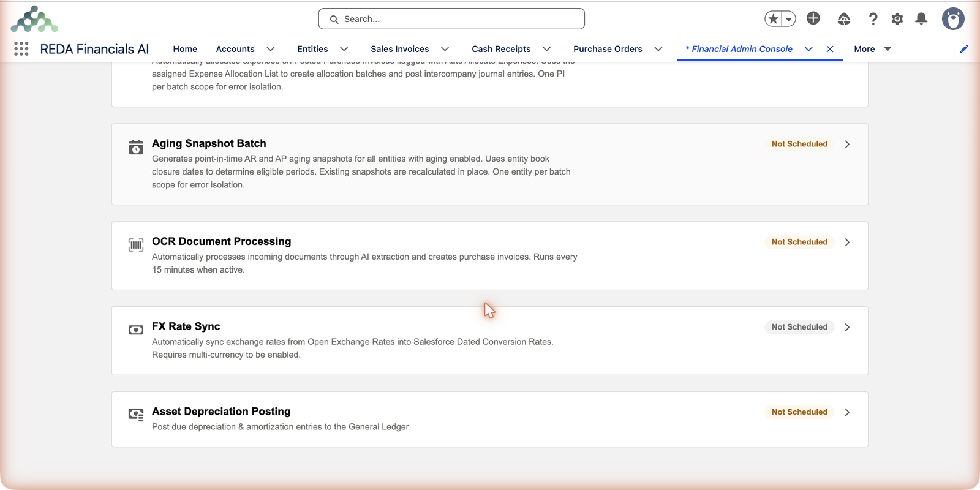Open the Cash Receipts tab
Image resolution: width=980 pixels, height=490 pixels.
501,49
